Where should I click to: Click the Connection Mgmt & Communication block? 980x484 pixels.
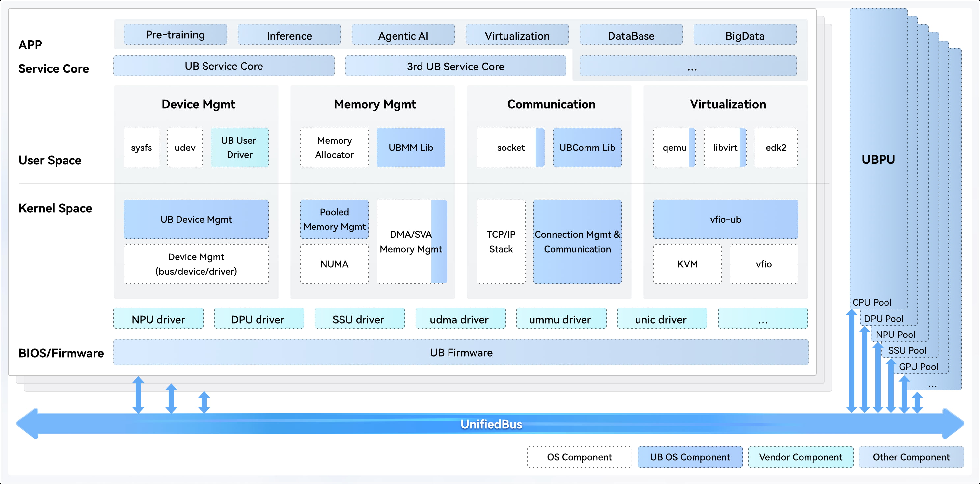pos(577,242)
